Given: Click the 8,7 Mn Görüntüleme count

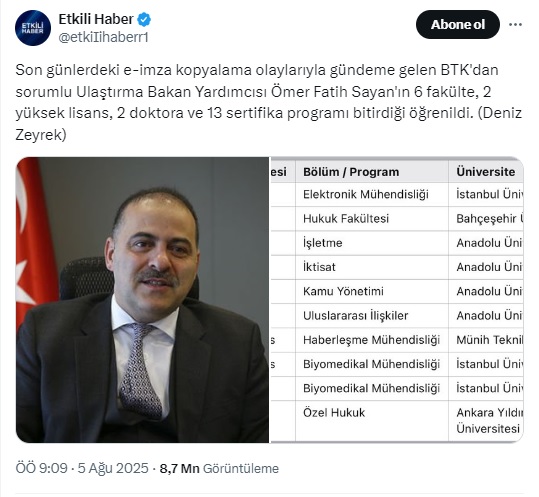Looking at the screenshot, I should pyautogui.click(x=219, y=468).
